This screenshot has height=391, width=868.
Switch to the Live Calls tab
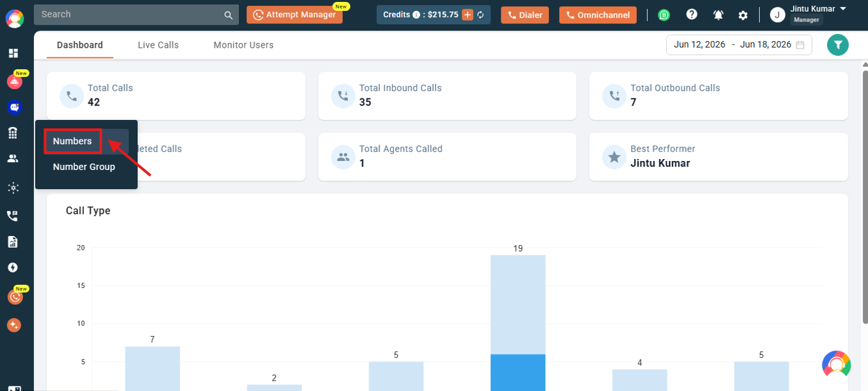158,45
